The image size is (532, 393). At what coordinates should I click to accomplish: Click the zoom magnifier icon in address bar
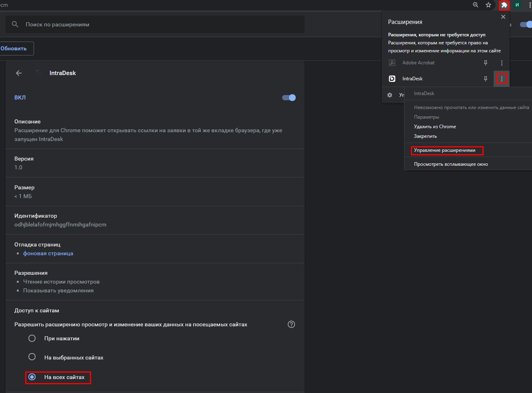pos(475,5)
